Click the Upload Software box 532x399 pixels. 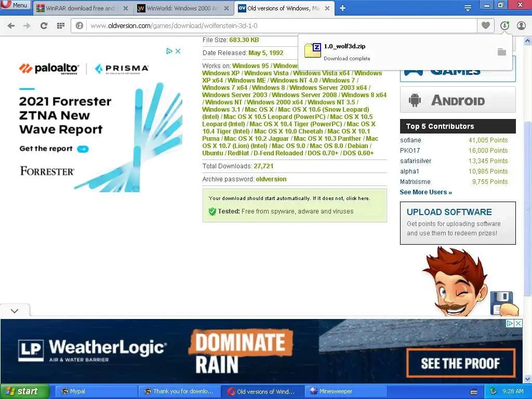coord(458,223)
